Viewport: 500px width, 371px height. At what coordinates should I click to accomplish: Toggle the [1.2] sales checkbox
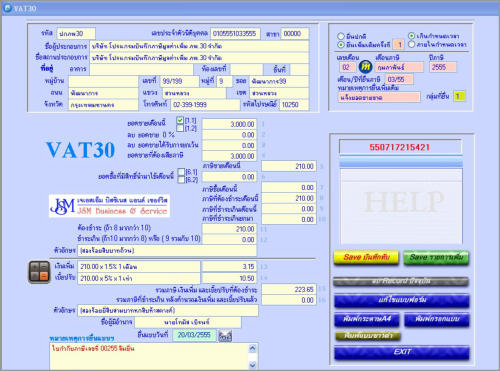click(180, 128)
